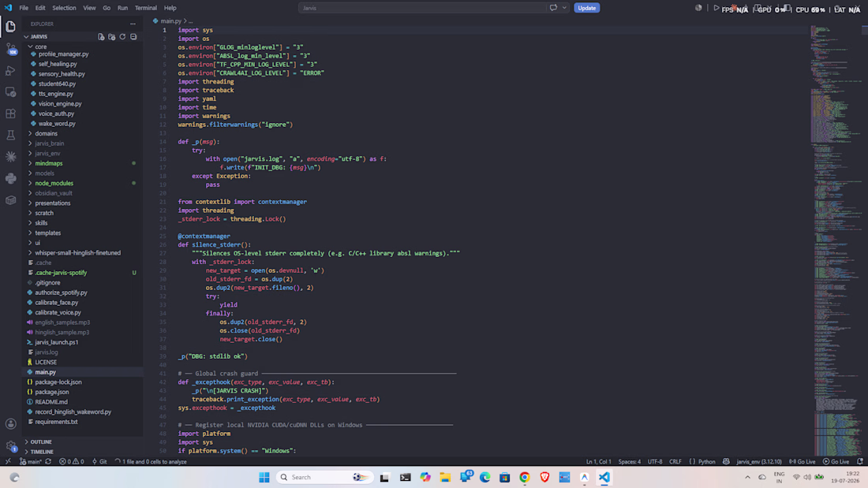Toggle Go Live server in status bar
The width and height of the screenshot is (868, 488).
[x=802, y=461]
